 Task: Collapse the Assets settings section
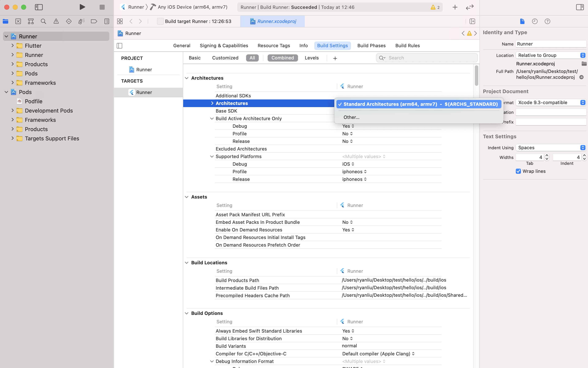[x=187, y=197]
